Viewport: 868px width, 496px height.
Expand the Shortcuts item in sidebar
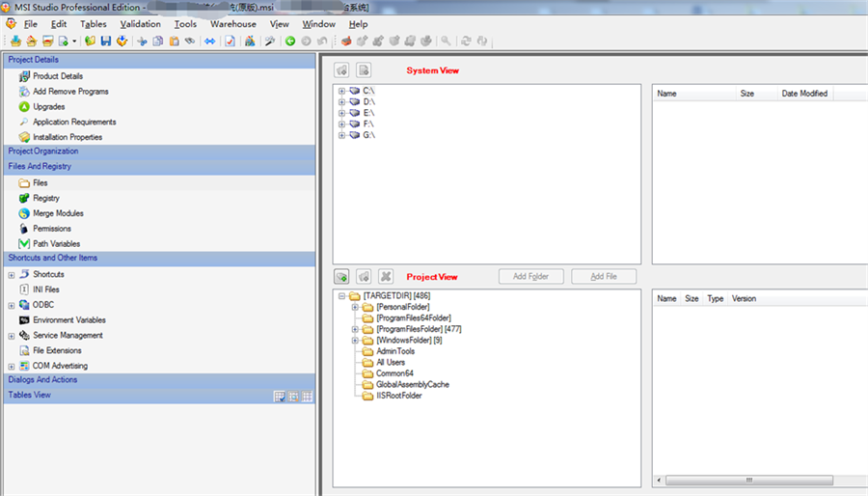click(12, 275)
